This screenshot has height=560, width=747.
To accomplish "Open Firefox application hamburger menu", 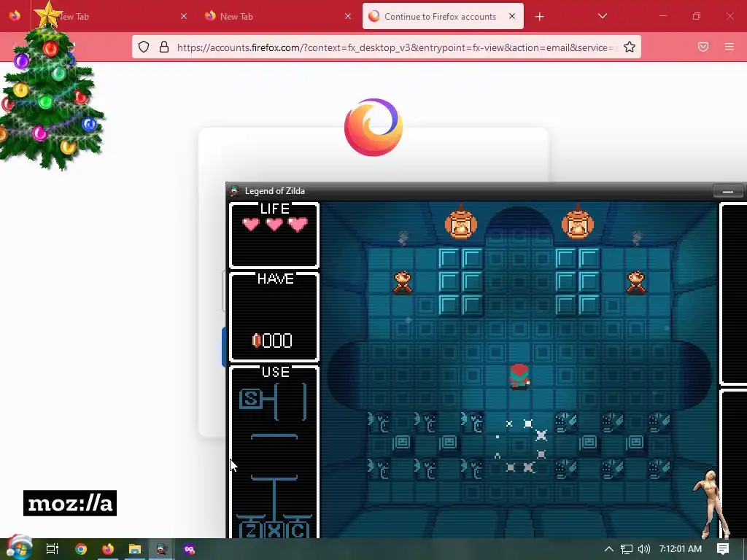I will (729, 47).
